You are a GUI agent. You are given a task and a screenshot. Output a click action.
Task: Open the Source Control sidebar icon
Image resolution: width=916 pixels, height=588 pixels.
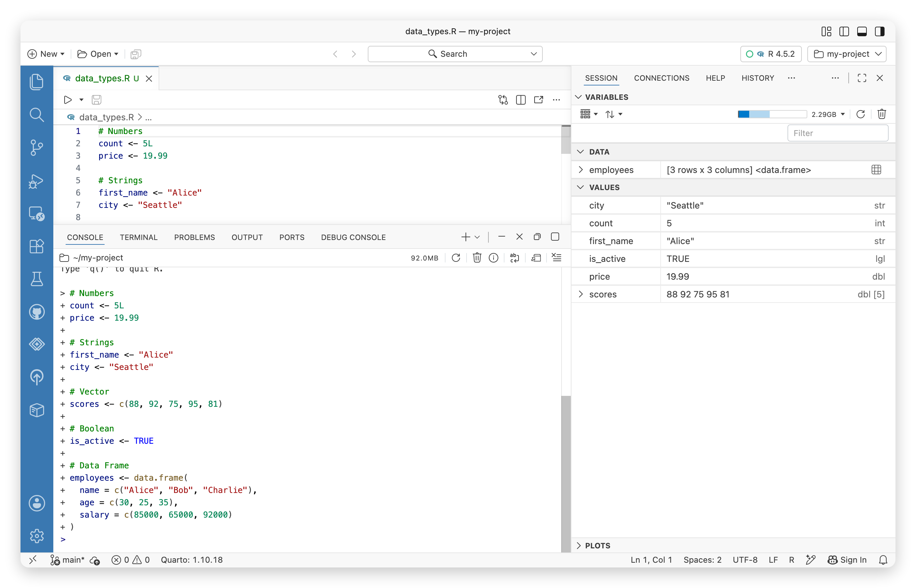coord(37,147)
